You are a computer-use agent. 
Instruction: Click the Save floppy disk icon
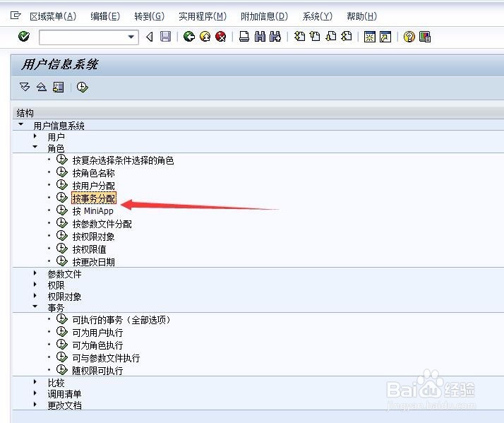coord(166,37)
